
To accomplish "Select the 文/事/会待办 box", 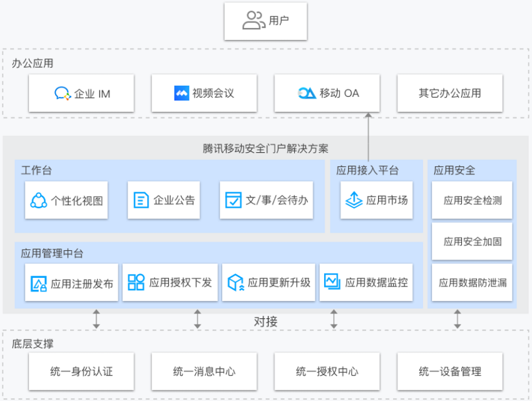I will tap(267, 200).
